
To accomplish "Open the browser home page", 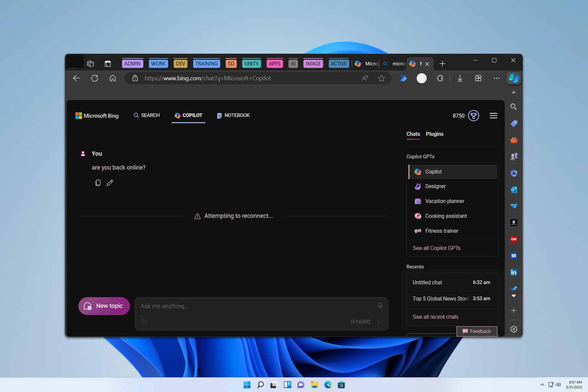I will pos(113,78).
